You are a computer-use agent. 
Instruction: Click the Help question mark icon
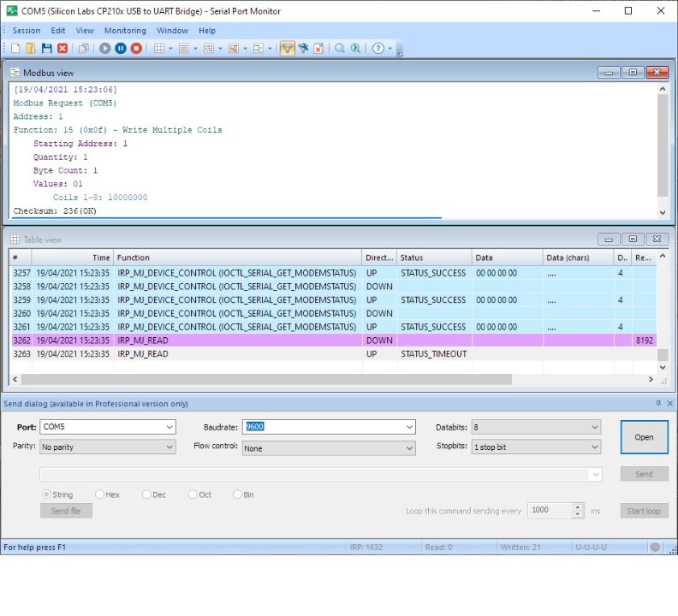point(378,49)
